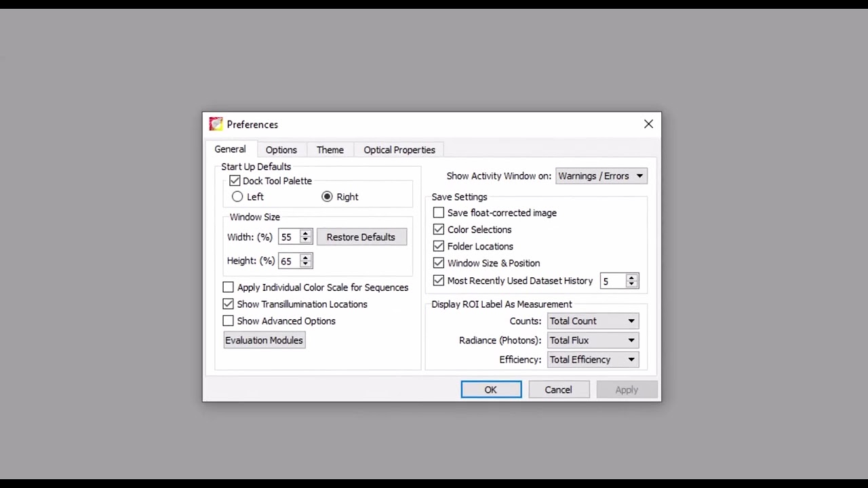Viewport: 868px width, 488px height.
Task: Click the Save Settings group label
Action: (x=459, y=197)
